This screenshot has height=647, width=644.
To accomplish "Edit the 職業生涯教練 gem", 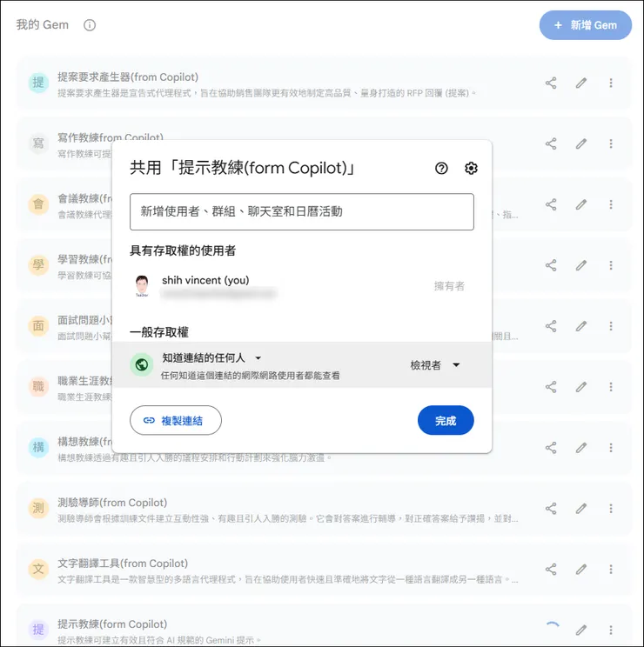I will tap(581, 387).
